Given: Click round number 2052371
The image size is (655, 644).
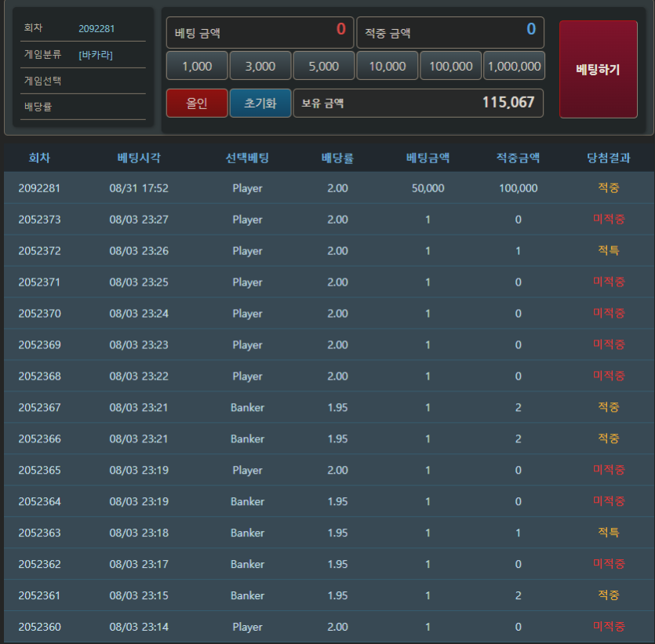Looking at the screenshot, I should click(39, 282).
